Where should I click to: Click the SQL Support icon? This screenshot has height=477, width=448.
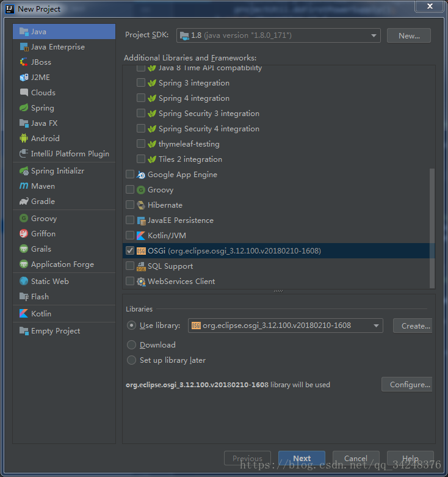(141, 266)
